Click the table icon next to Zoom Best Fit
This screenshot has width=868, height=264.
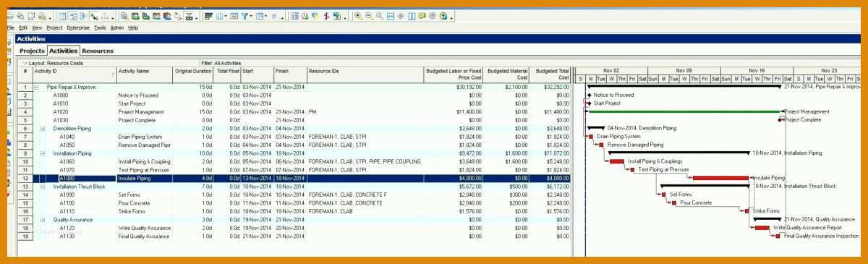click(390, 15)
